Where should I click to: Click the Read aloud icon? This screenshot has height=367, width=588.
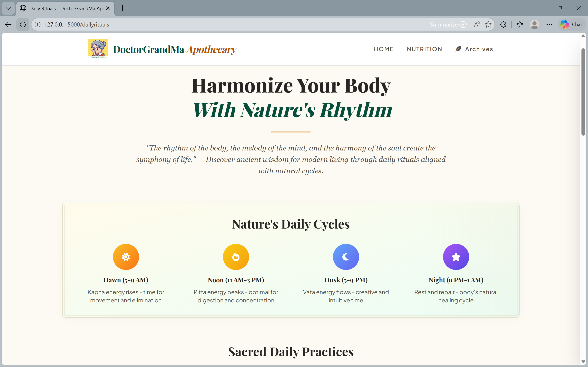(x=477, y=24)
